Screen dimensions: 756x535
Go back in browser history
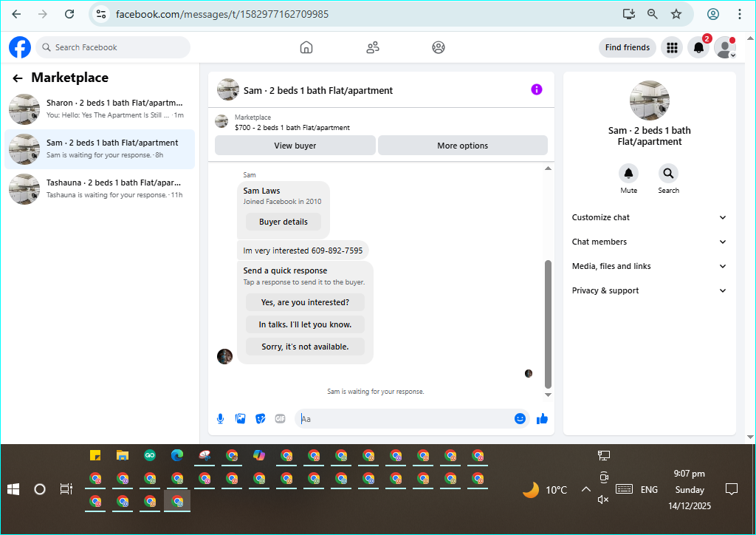click(16, 14)
